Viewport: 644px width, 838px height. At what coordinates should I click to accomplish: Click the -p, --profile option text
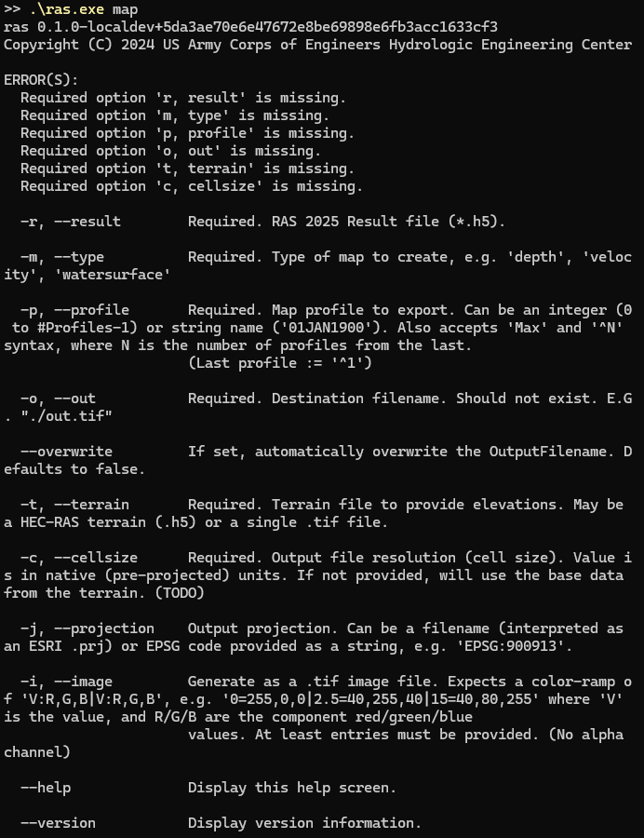click(x=74, y=310)
